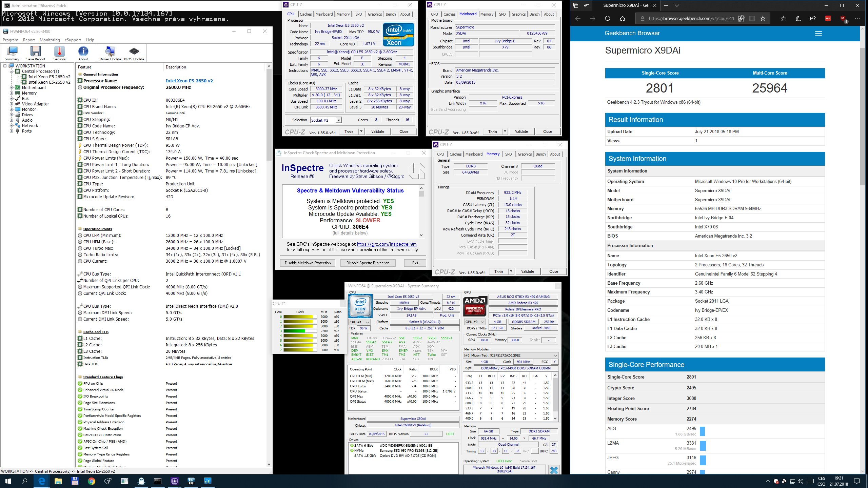Screen dimensions: 868x488
Task: Launch Driver Update from the toolbar
Action: (110, 53)
